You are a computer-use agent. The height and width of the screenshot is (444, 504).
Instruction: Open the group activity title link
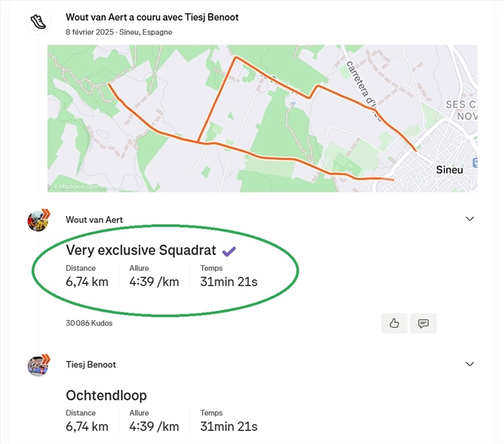point(152,17)
